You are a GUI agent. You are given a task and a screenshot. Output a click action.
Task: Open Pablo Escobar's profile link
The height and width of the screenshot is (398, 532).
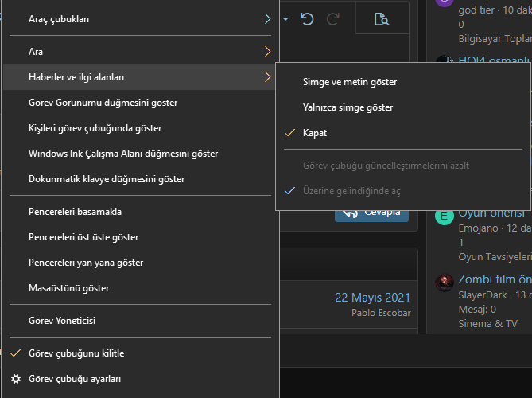(381, 313)
